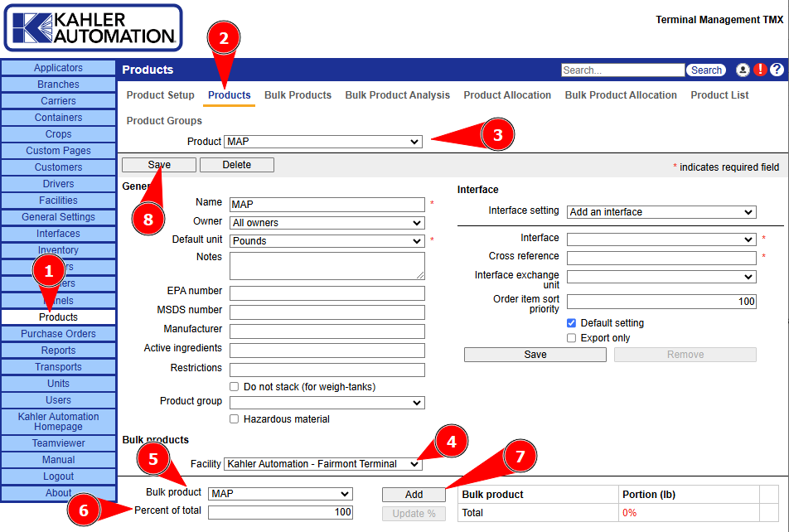This screenshot has height=532, width=789.
Task: Click the Delete product button
Action: click(237, 165)
